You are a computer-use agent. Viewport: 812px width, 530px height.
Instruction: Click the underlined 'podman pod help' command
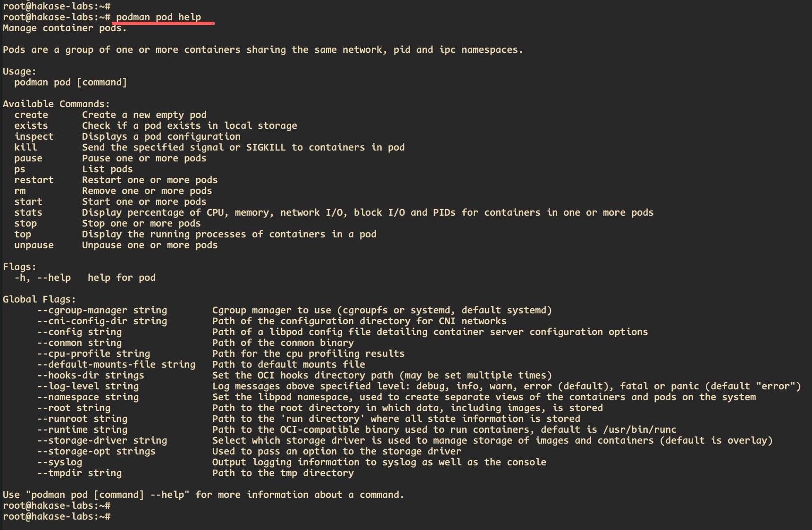pyautogui.click(x=159, y=17)
